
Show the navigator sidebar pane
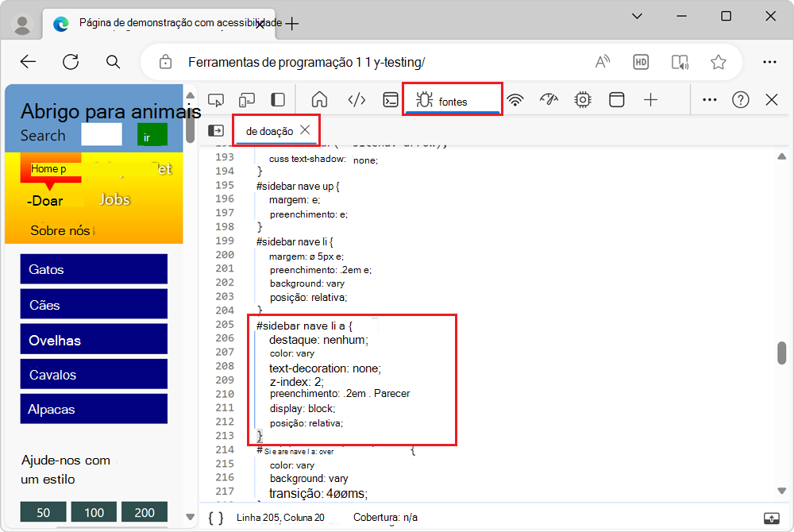216,130
